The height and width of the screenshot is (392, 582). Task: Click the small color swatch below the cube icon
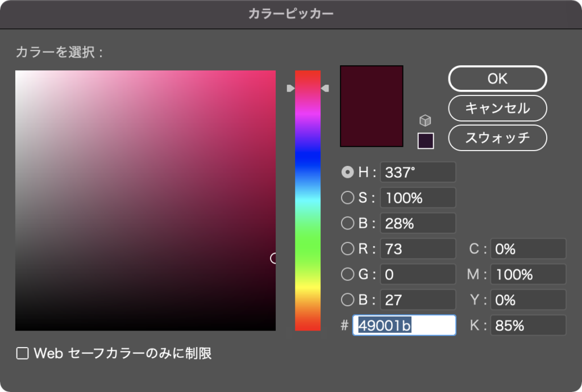point(425,140)
